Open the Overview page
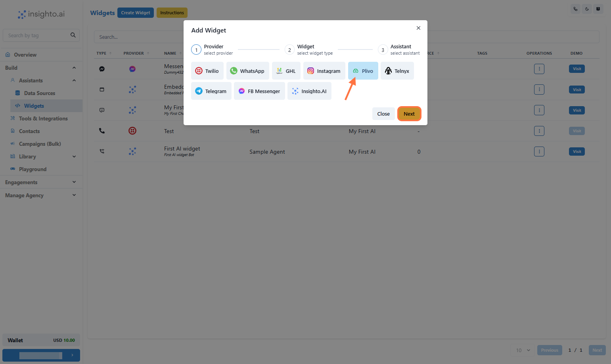611x364 pixels. [41, 55]
